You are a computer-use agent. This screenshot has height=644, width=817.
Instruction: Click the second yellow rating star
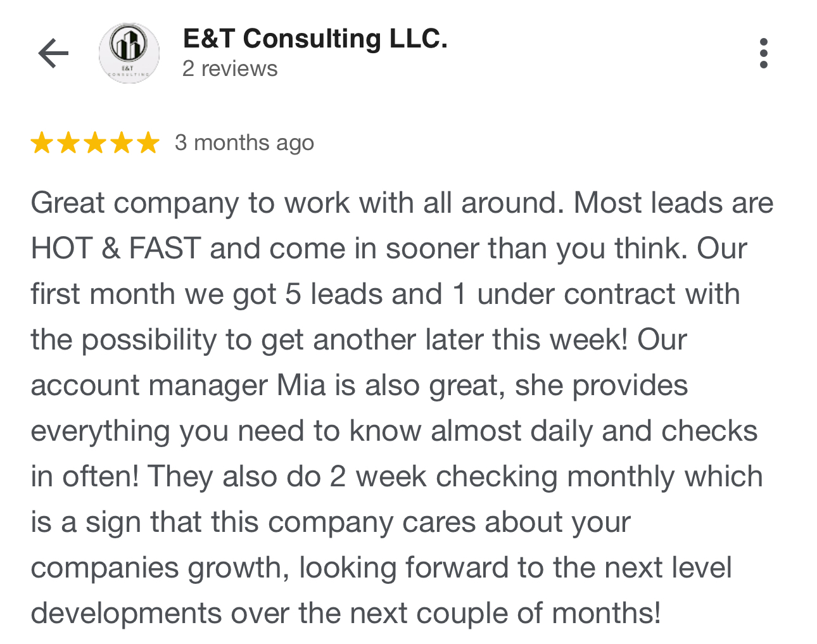[68, 143]
